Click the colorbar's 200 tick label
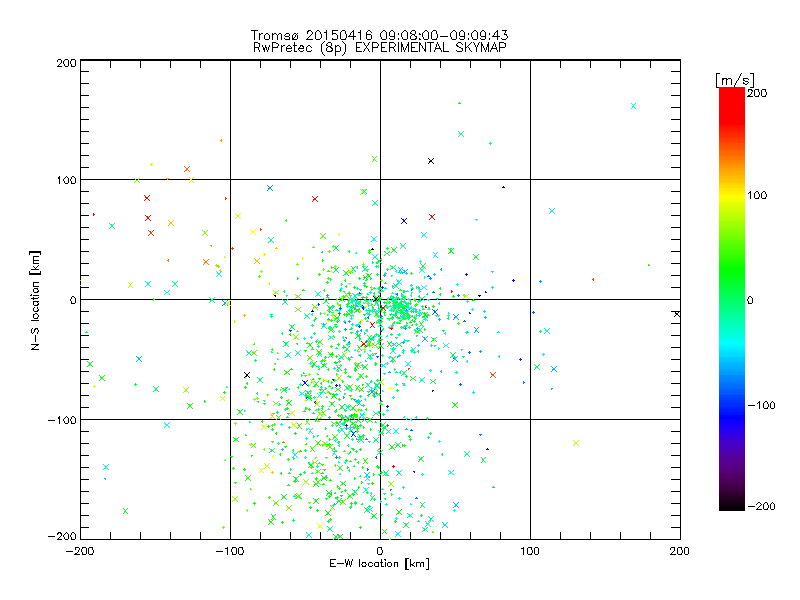Viewport: 800px width, 600px height. tap(757, 93)
